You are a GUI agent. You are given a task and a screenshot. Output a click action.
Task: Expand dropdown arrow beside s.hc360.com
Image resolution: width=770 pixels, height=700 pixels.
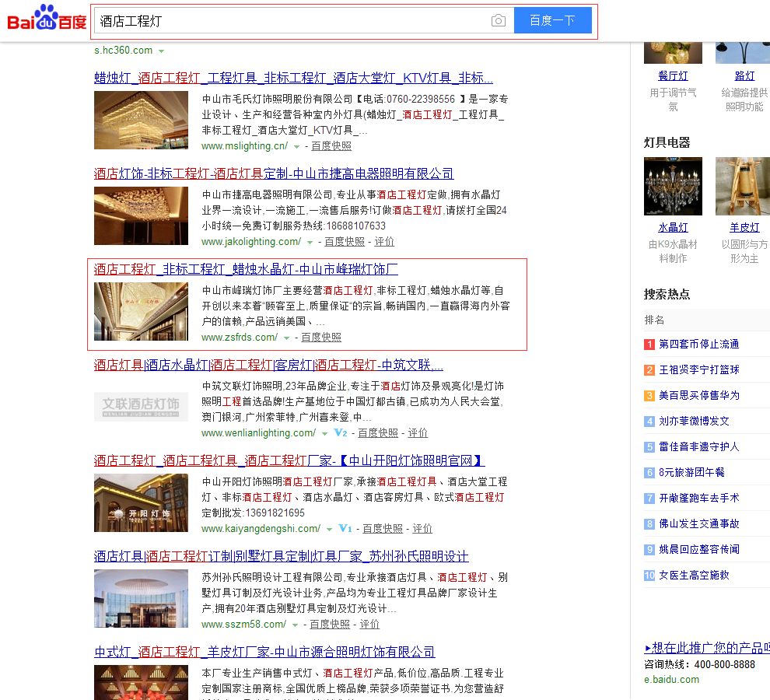point(162,51)
